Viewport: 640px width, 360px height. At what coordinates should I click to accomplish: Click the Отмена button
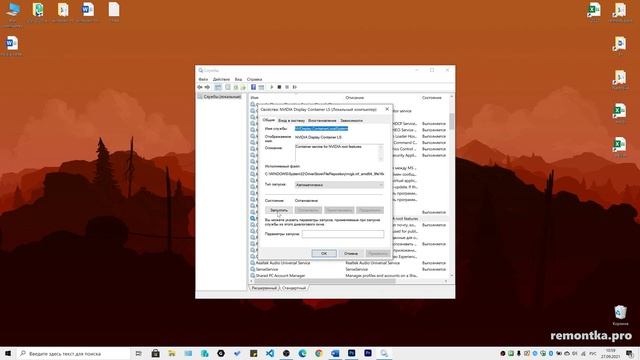(351, 253)
